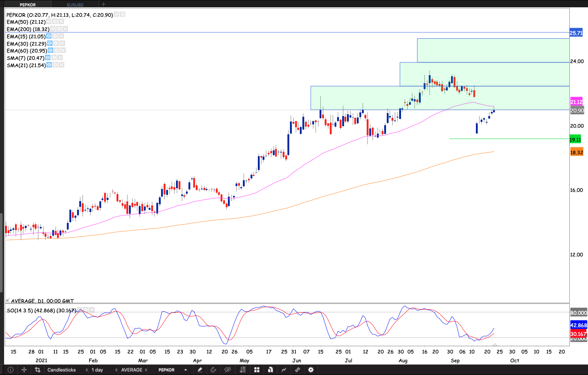The image size is (588, 375).
Task: Open chart settings gear in bottom toolbar
Action: [x=311, y=370]
